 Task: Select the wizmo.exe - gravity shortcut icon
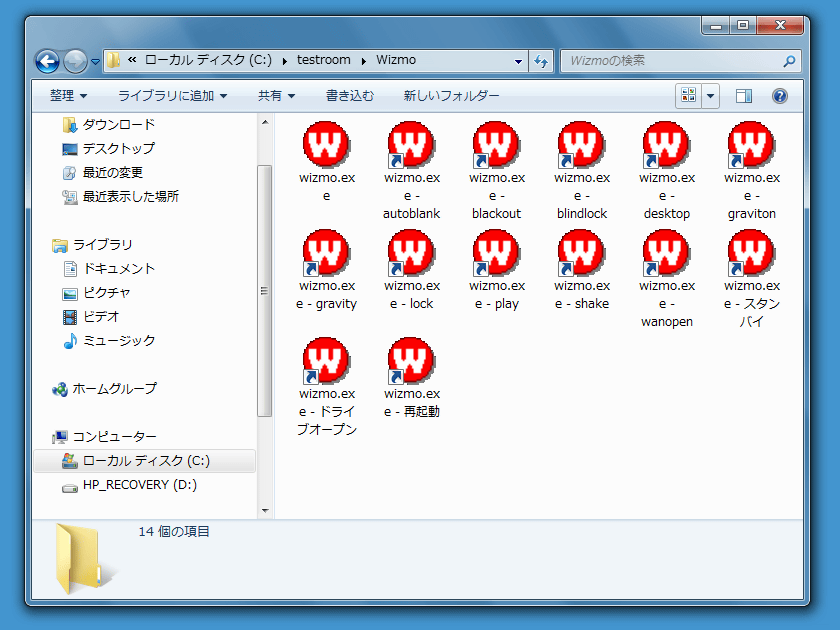[x=326, y=252]
